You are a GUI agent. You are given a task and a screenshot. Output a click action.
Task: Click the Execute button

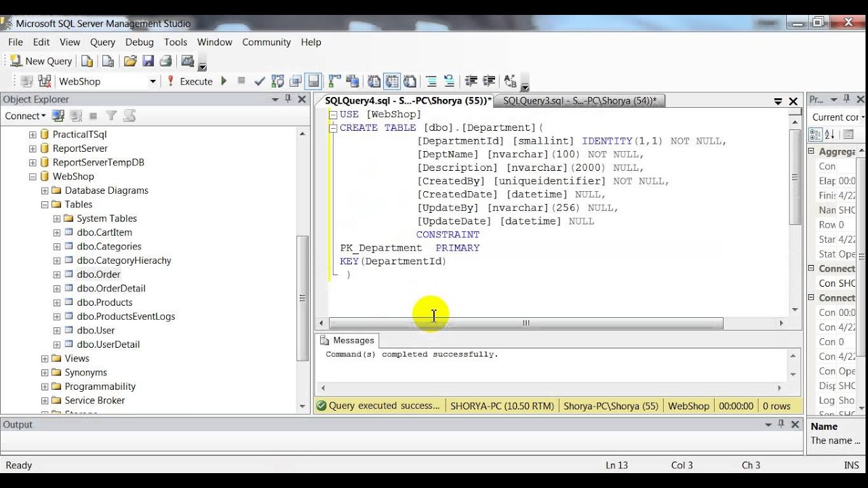190,81
